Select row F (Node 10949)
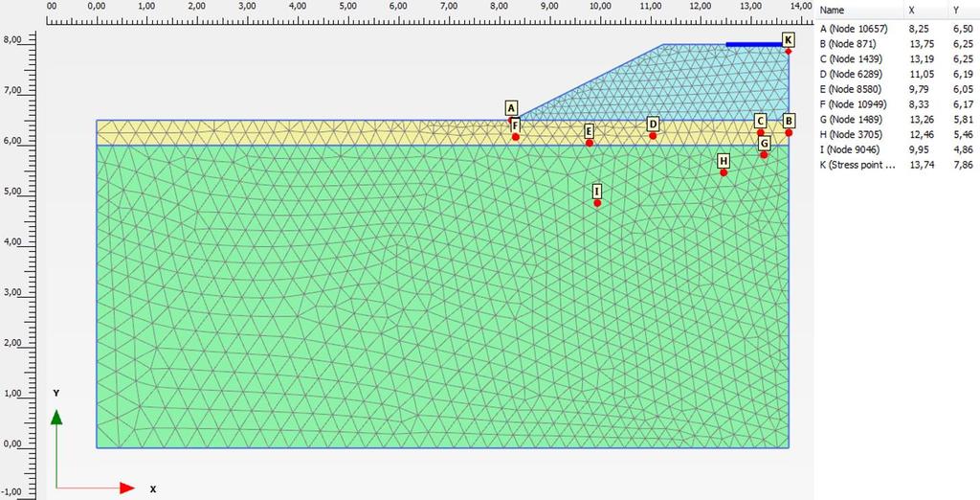980x500 pixels. tap(898, 103)
